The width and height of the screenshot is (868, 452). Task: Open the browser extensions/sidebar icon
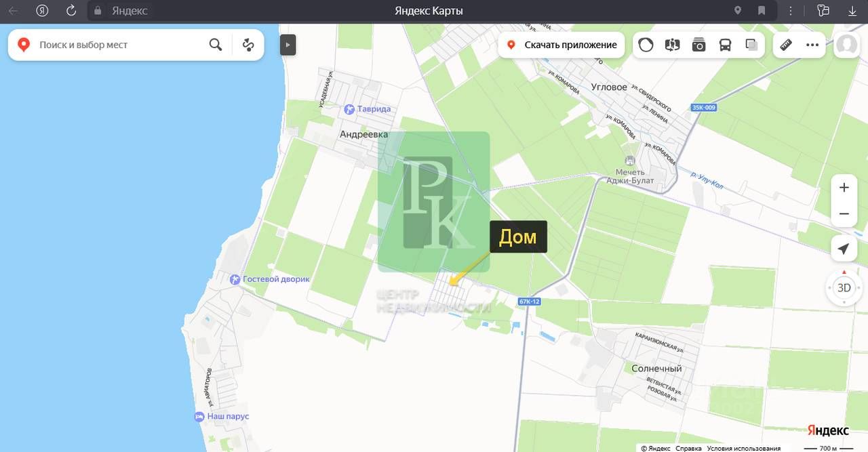(823, 11)
